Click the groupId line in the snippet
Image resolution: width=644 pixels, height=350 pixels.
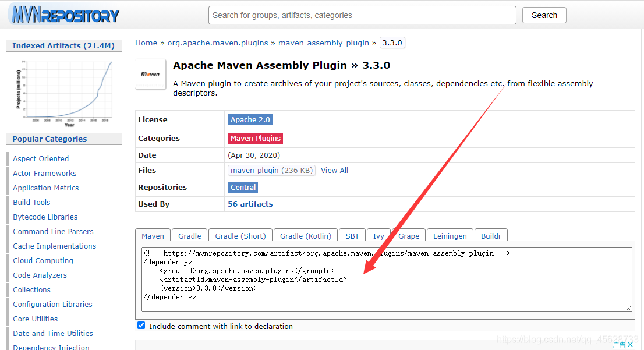(x=247, y=271)
